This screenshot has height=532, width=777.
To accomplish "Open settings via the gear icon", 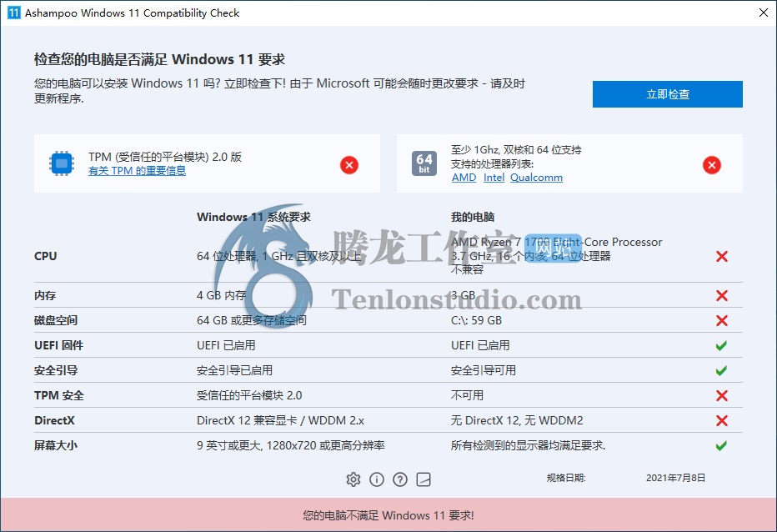I will [x=353, y=479].
